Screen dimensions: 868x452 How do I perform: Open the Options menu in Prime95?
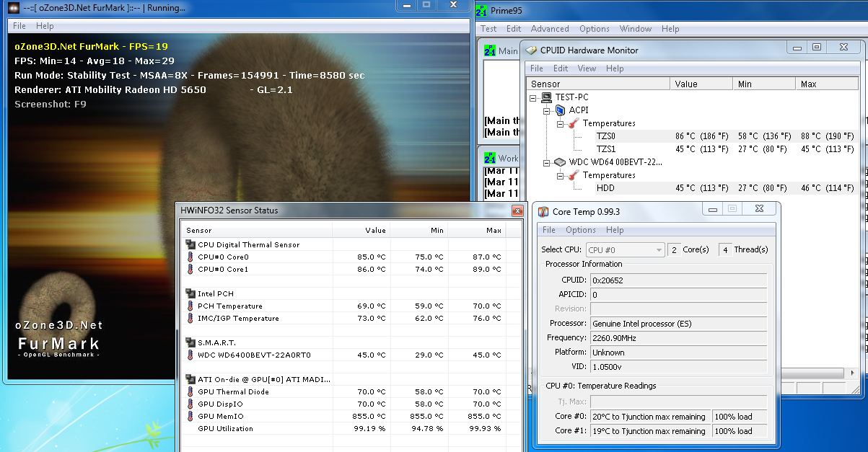point(595,29)
